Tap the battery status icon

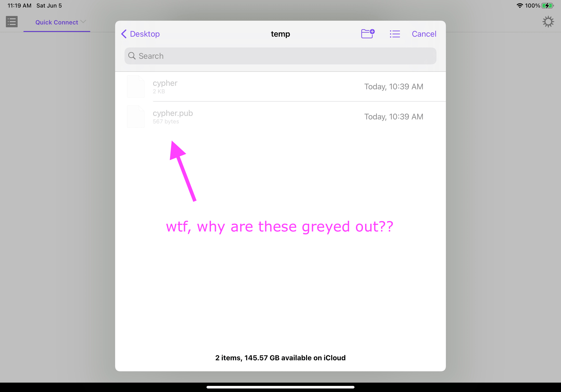tap(548, 6)
